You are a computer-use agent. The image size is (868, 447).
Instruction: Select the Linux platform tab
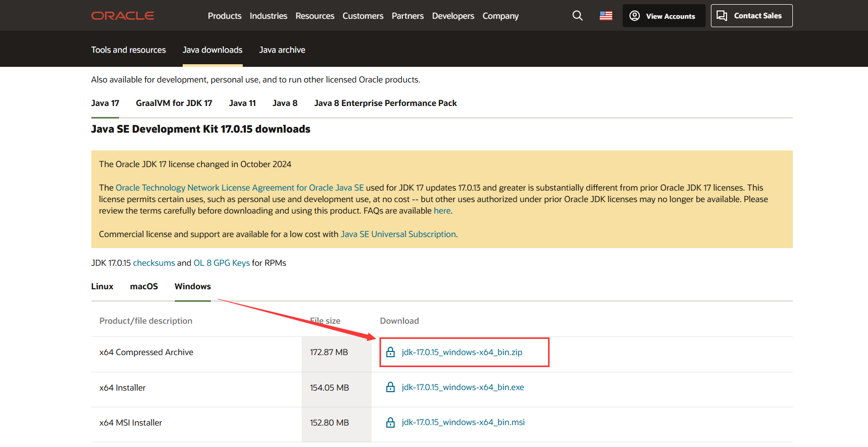tap(102, 286)
